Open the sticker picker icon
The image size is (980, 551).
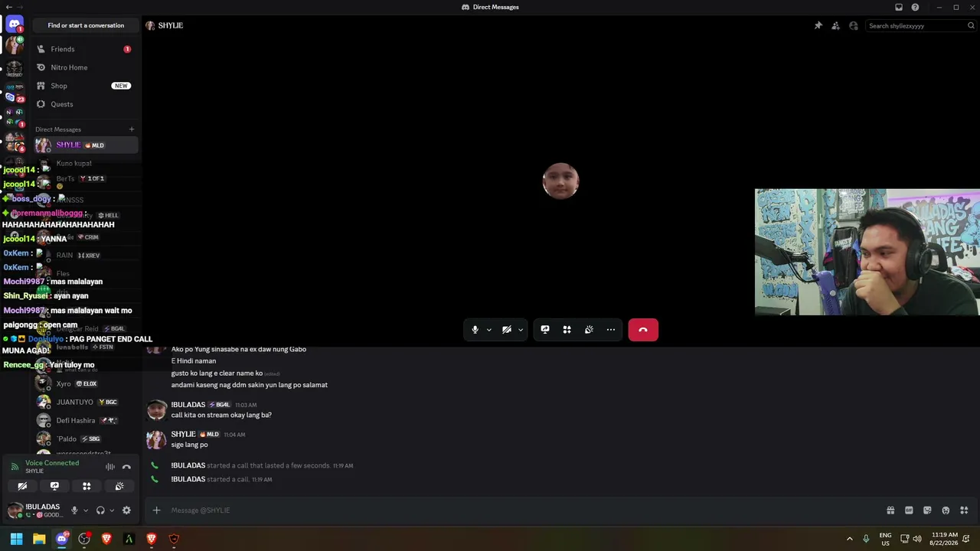click(927, 510)
